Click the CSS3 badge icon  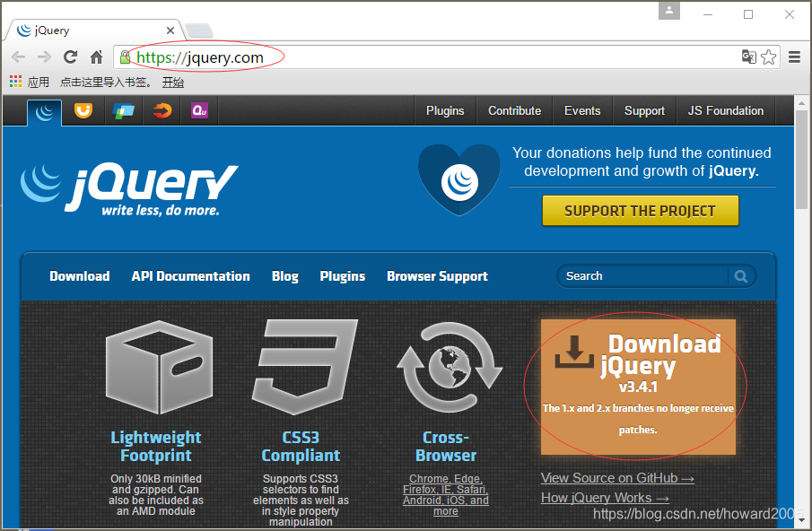point(304,367)
